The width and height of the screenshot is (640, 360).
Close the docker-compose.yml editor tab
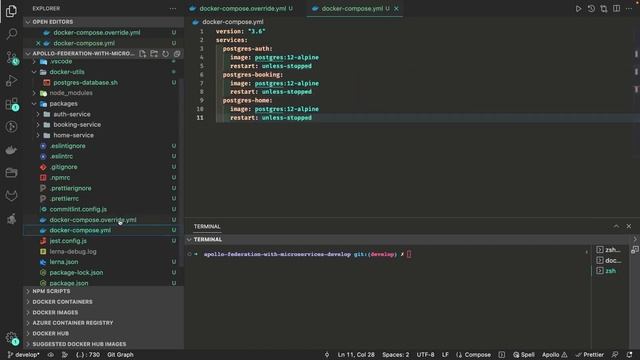[396, 9]
